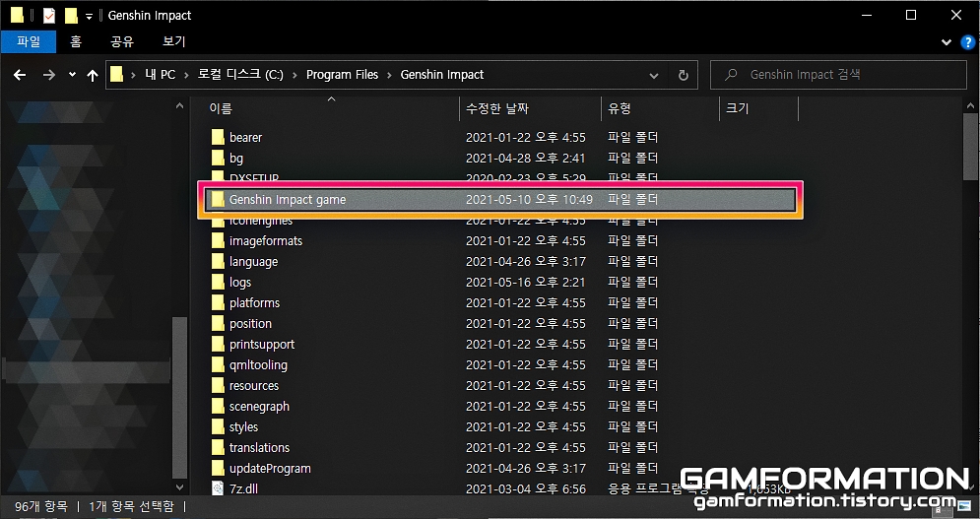Select the platforms folder icon

point(218,302)
